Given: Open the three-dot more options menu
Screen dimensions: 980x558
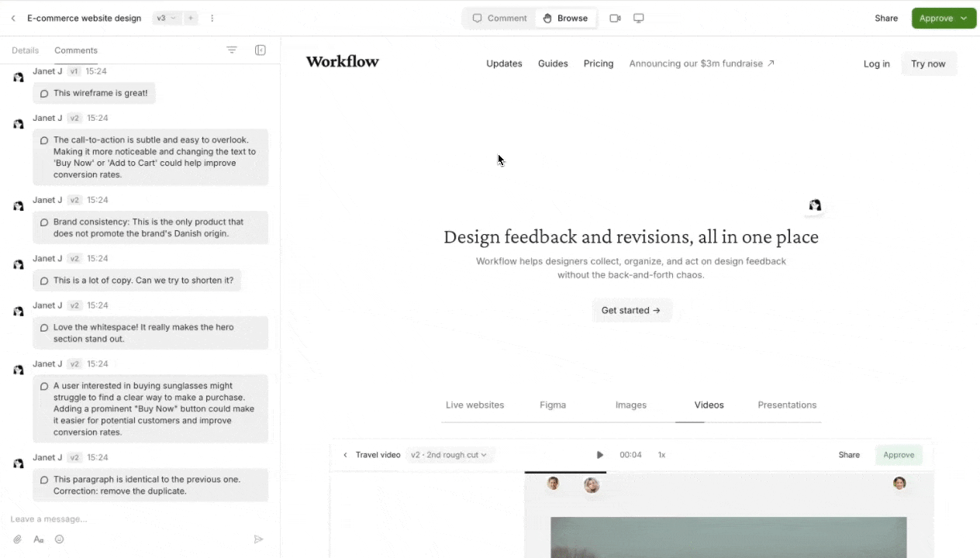Looking at the screenshot, I should tap(212, 18).
